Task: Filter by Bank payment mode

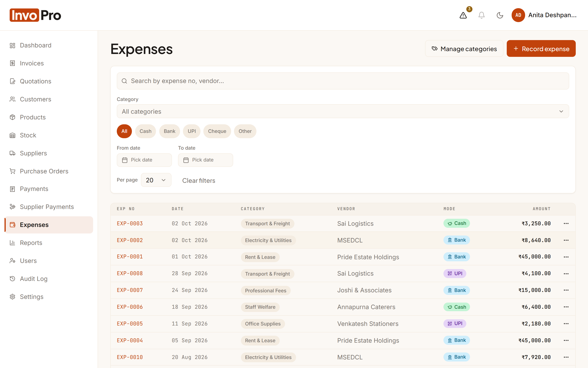Action: [x=169, y=131]
